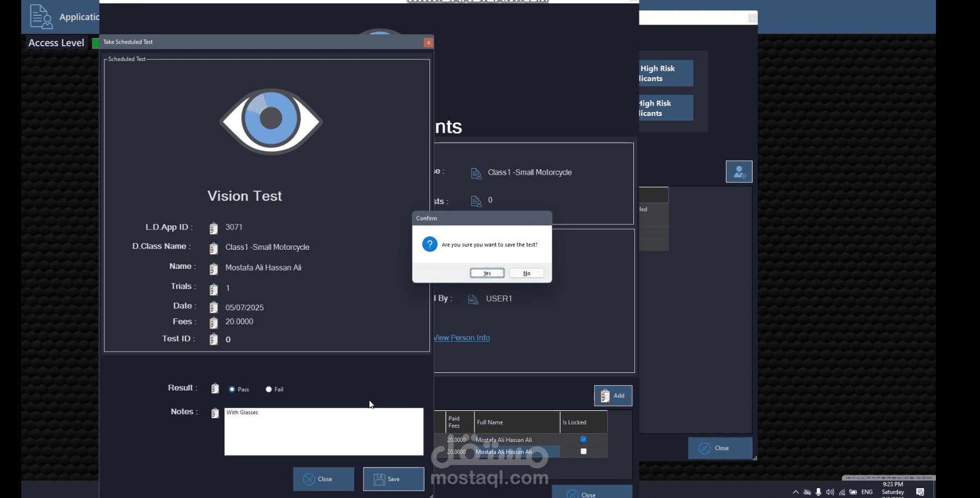Click the add-person icon button in the right window

pyautogui.click(x=739, y=171)
